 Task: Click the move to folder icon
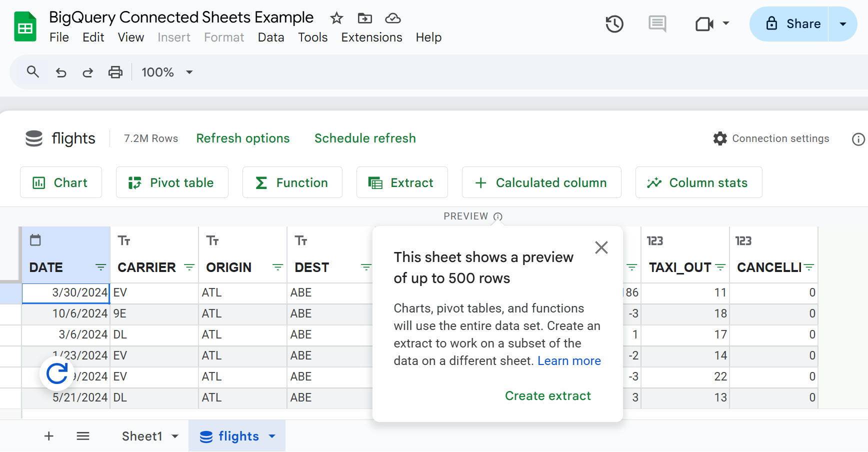[365, 18]
